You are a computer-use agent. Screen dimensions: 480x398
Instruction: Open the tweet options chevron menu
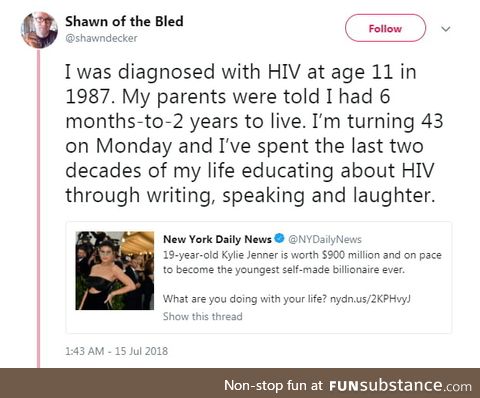click(x=446, y=29)
